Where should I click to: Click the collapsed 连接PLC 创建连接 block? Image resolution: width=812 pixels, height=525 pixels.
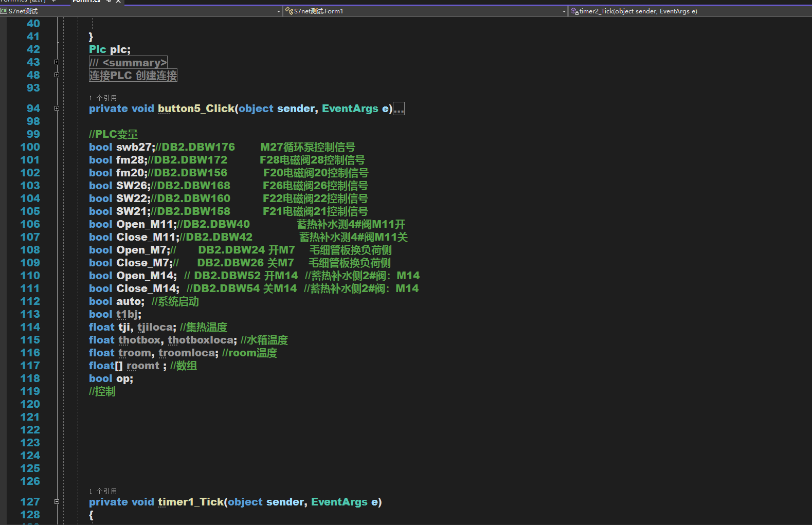click(133, 76)
